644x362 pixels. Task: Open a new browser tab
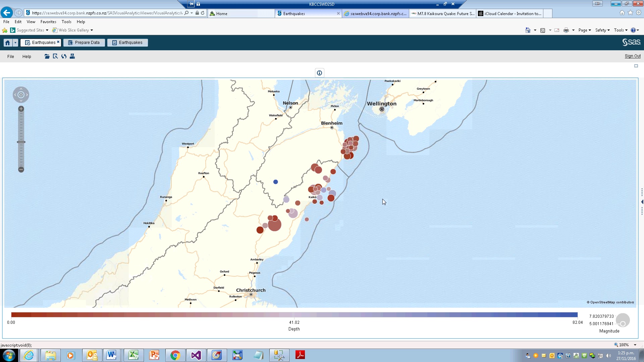[547, 14]
